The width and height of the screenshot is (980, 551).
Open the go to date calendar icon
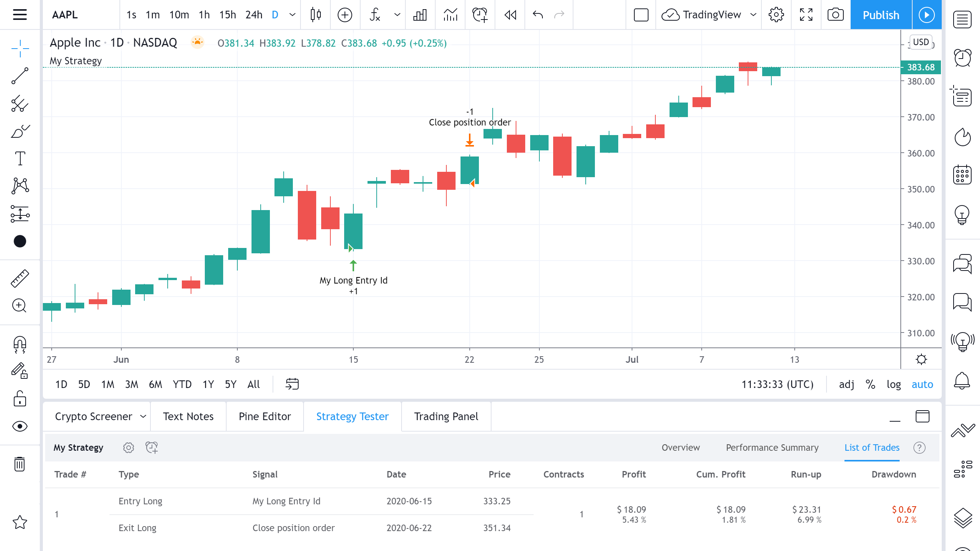pyautogui.click(x=292, y=384)
